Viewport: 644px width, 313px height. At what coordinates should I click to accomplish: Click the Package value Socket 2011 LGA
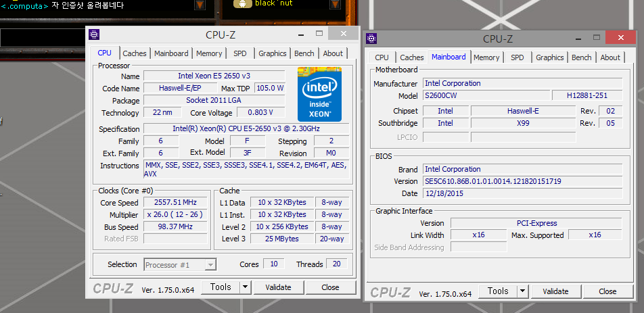(x=214, y=100)
